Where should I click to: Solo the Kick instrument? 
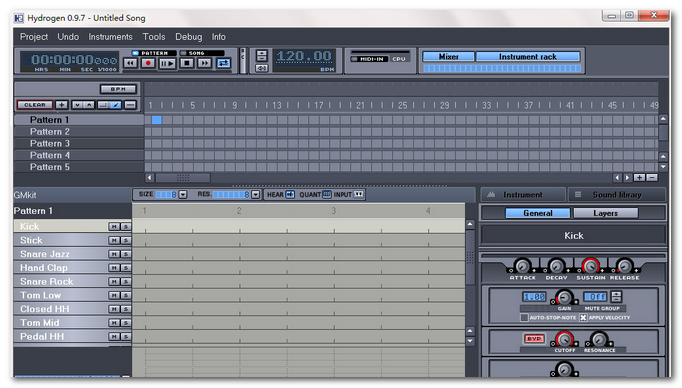[x=126, y=227]
